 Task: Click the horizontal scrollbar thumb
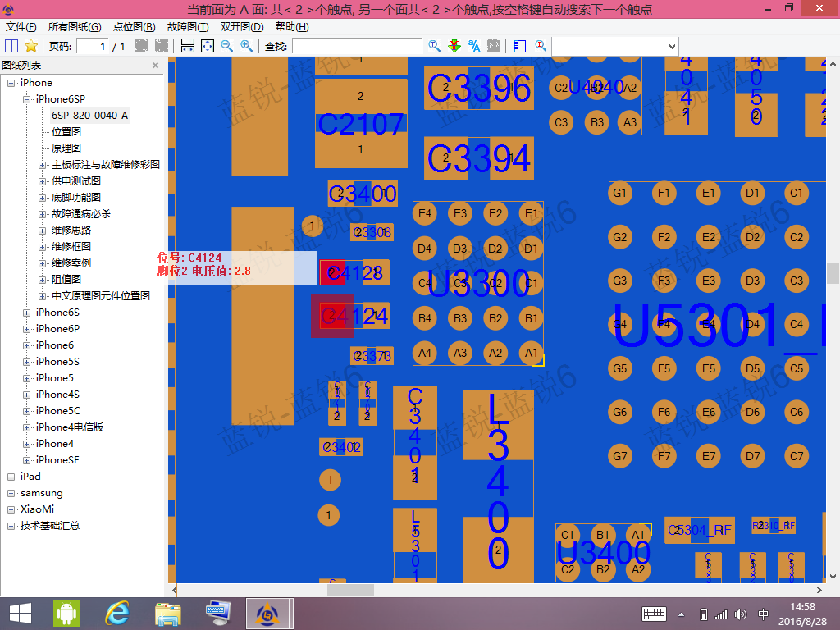[x=350, y=590]
